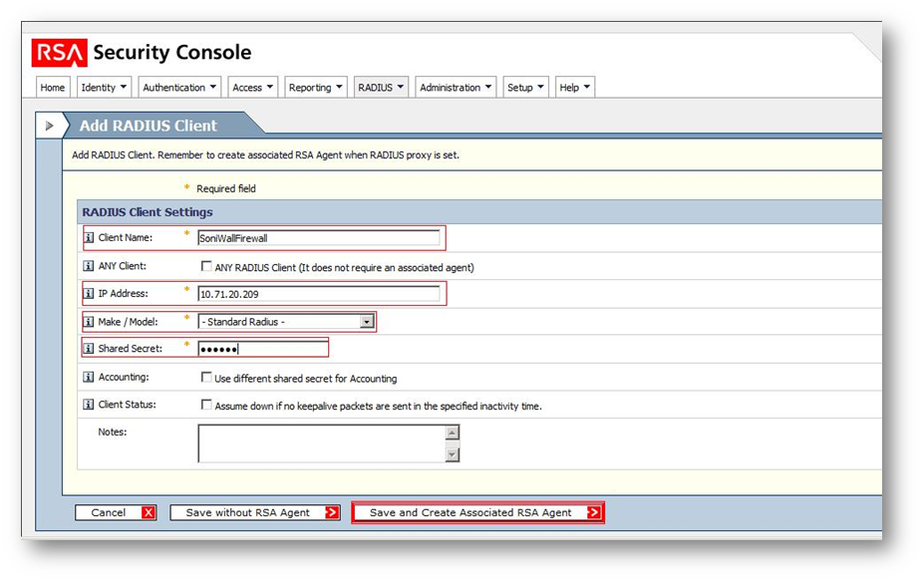Open the Help menu
The image size is (924, 582).
pyautogui.click(x=574, y=87)
